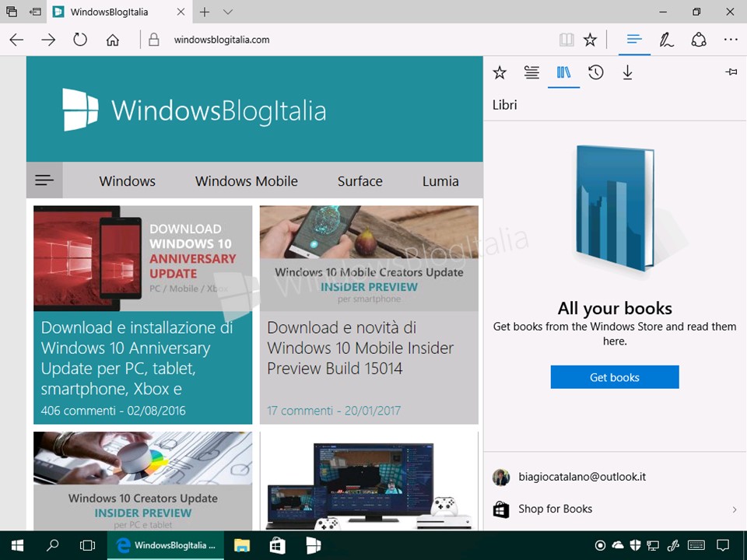Screen dimensions: 747x560
Task: Open Windows 10 Mobile Creators Update thumbnail
Action: pos(369,258)
